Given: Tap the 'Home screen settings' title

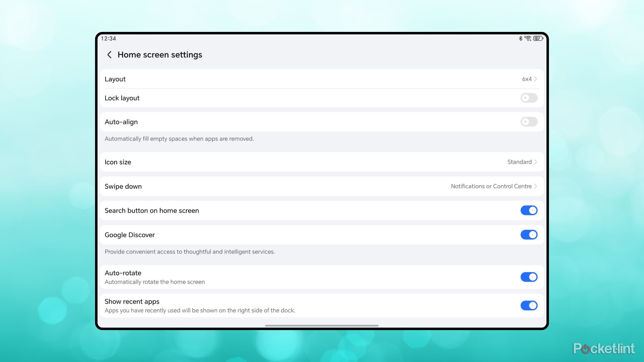Looking at the screenshot, I should pyautogui.click(x=160, y=55).
